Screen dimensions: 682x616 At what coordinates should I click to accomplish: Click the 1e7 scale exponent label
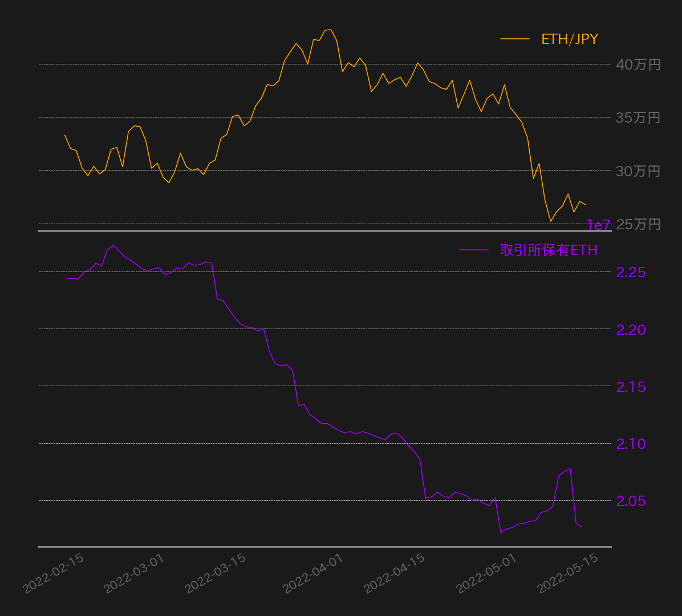point(599,225)
